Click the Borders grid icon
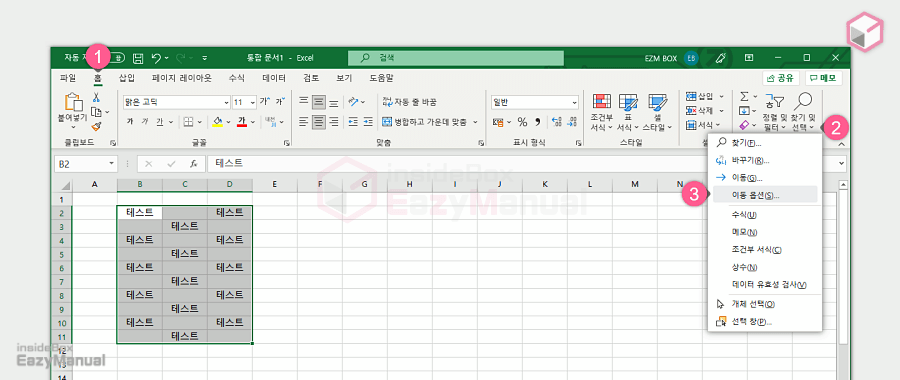The width and height of the screenshot is (900, 380). [188, 122]
